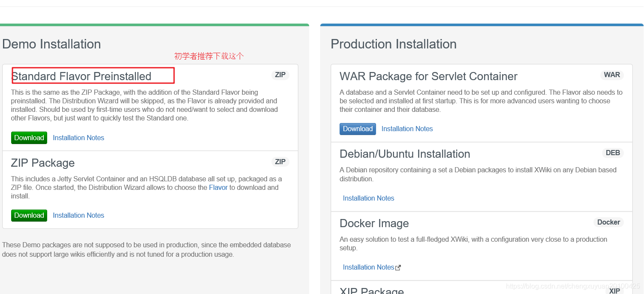Image resolution: width=644 pixels, height=294 pixels.
Task: Open Docker Image Installation Notes link
Action: [368, 267]
